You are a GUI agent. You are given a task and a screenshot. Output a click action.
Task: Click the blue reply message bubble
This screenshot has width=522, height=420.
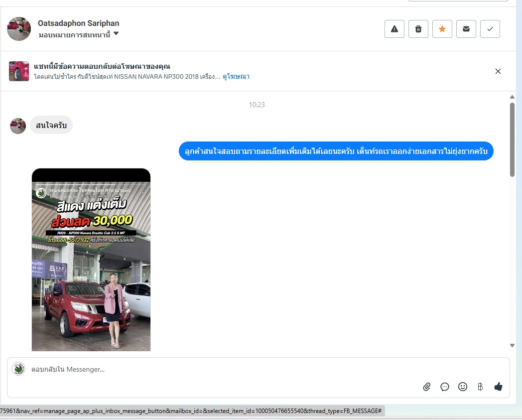tap(336, 151)
